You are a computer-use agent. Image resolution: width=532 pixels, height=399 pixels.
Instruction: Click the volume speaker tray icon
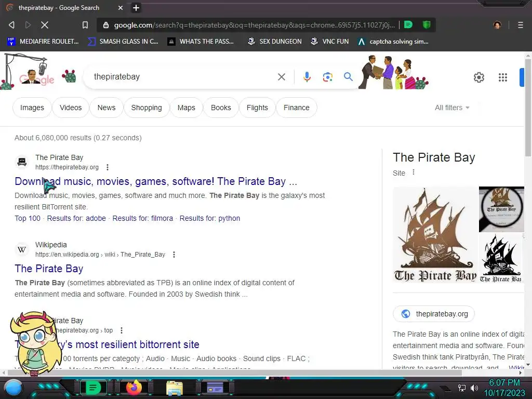click(x=474, y=388)
